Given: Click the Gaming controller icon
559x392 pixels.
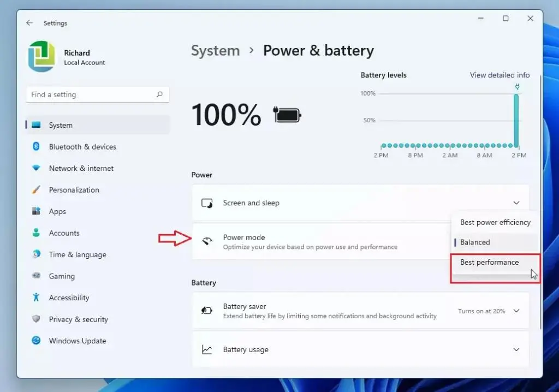Looking at the screenshot, I should coord(36,275).
